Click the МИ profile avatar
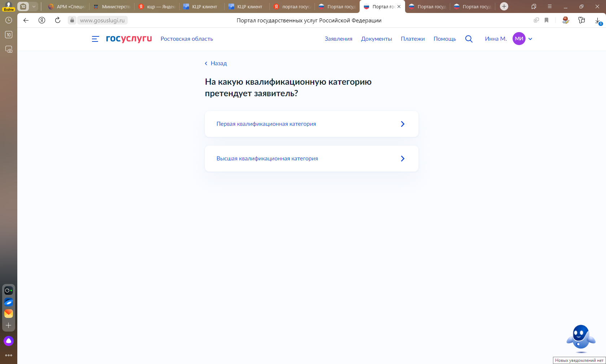This screenshot has height=364, width=606. tap(519, 39)
